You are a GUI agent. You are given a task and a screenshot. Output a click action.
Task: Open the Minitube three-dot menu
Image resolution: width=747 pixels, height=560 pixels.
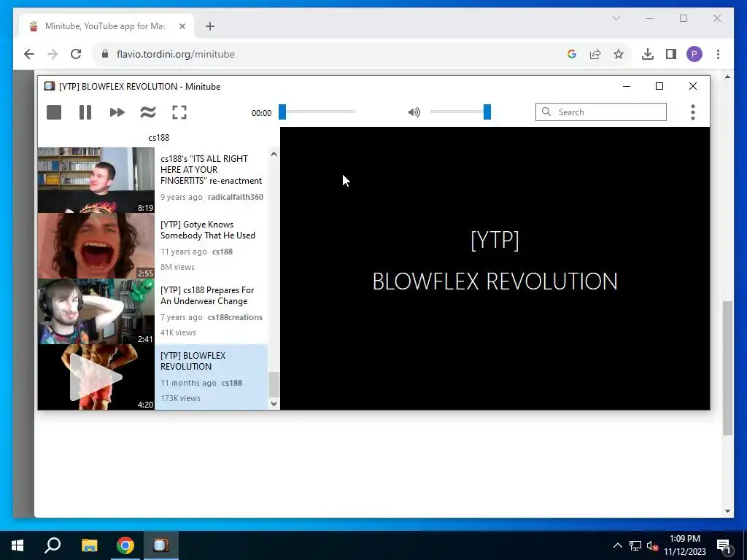coord(693,112)
